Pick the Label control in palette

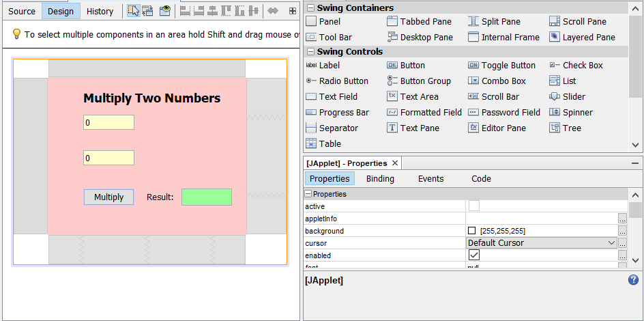pyautogui.click(x=323, y=66)
